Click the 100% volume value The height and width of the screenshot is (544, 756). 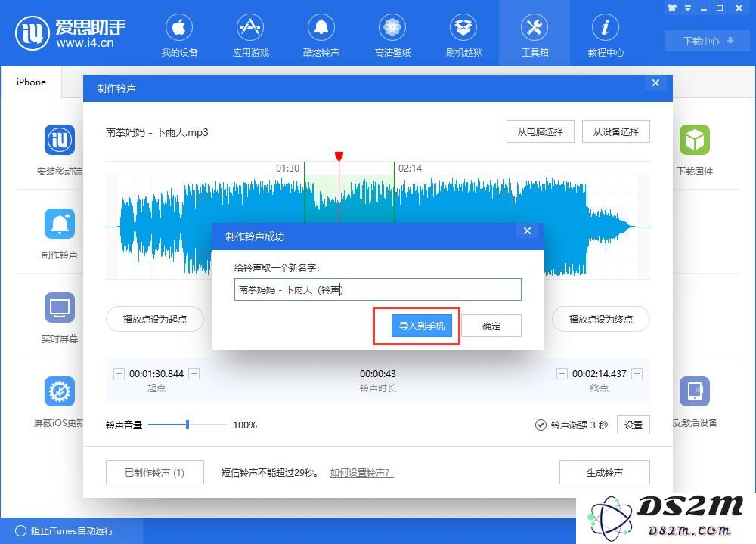pos(245,425)
